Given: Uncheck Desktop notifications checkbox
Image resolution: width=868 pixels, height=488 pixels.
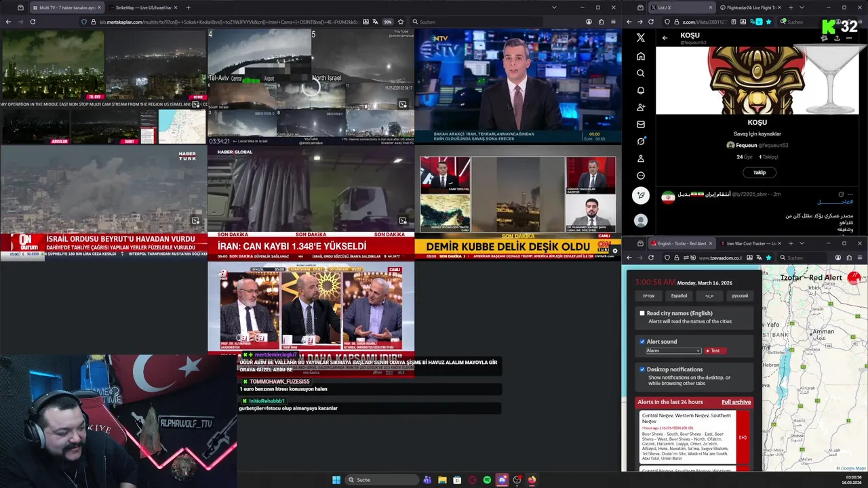Looking at the screenshot, I should (642, 369).
